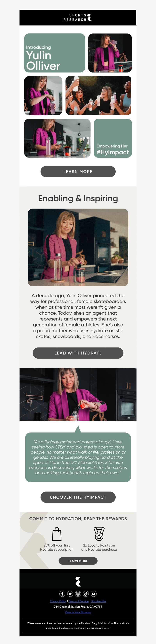This screenshot has height=644, width=156.
Task: Click the Unsubscribe link
Action: coord(98,601)
